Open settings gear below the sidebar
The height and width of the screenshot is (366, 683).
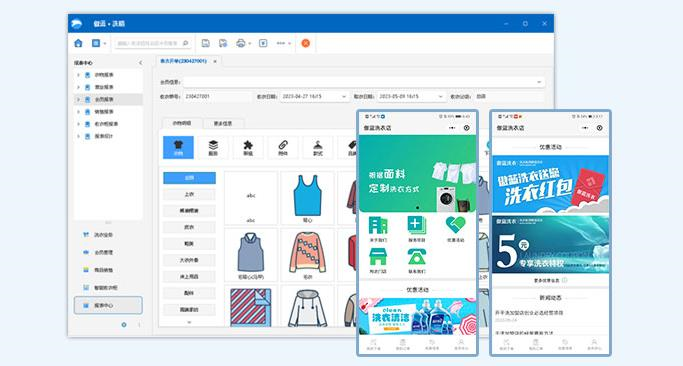click(x=124, y=325)
